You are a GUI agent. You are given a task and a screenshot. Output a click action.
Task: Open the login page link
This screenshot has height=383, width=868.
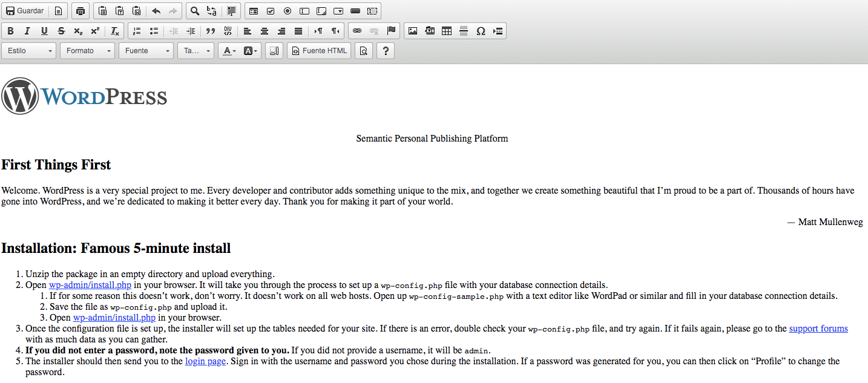(205, 361)
